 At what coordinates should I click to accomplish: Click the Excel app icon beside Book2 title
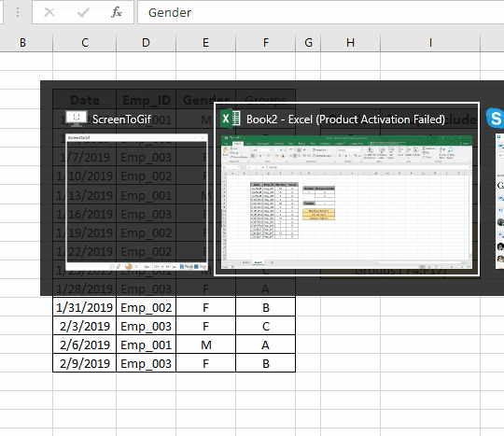[231, 119]
